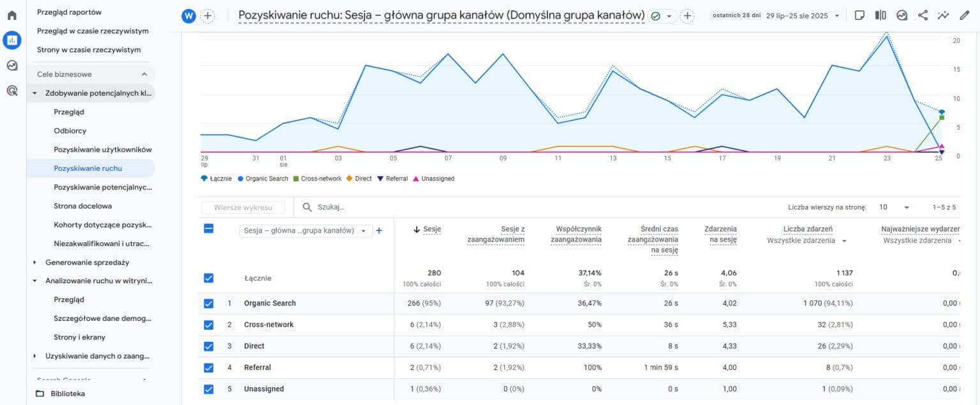Toggle the select-all rows checkbox in header
Screen dimensions: 980x405
(209, 228)
